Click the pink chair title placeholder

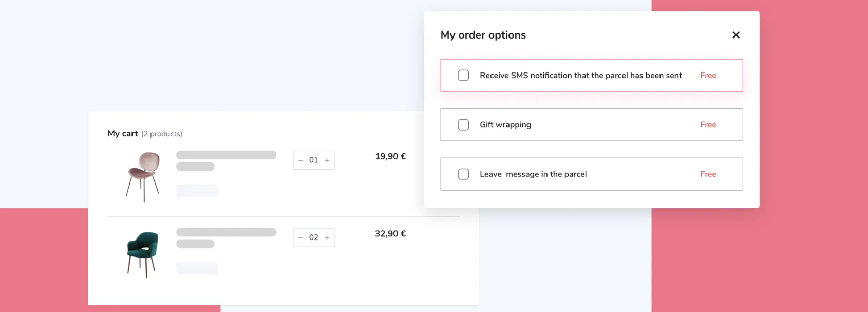pyautogui.click(x=226, y=155)
